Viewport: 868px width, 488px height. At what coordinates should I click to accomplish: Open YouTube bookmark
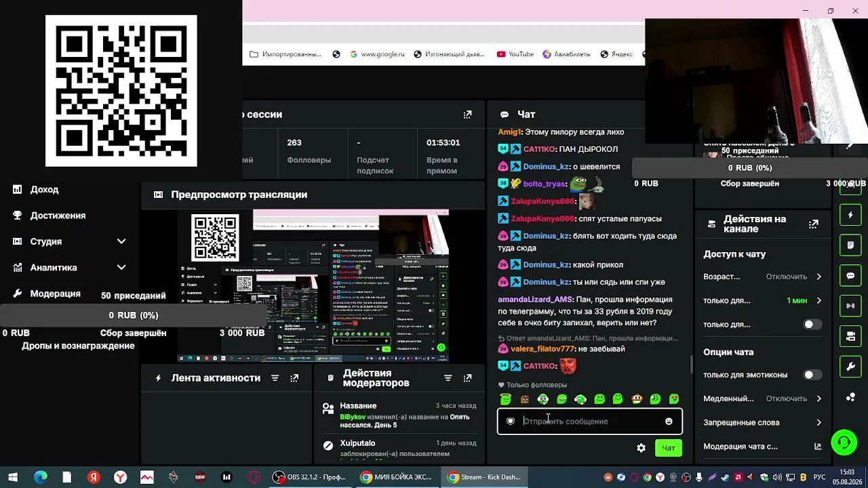[x=515, y=54]
